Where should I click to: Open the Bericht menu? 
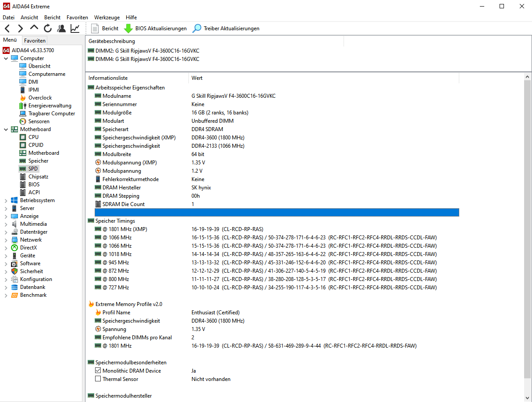53,18
